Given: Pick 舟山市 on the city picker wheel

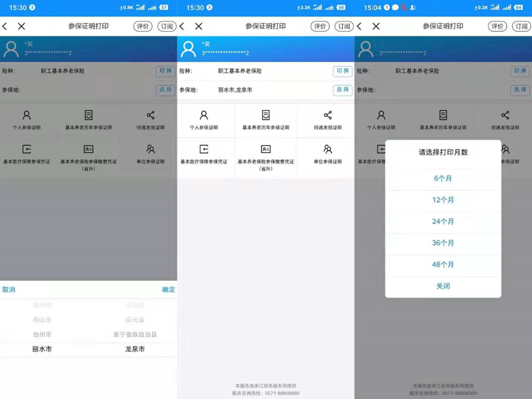Looking at the screenshot, I should [42, 320].
